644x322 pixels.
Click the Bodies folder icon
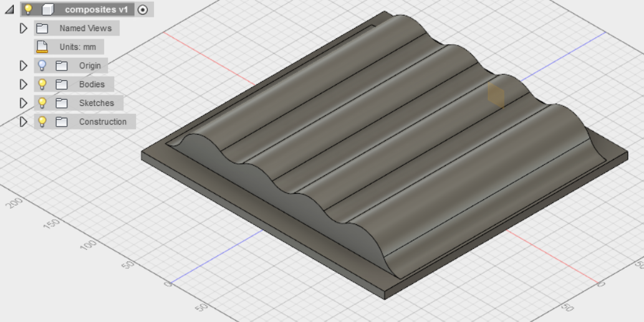coord(62,84)
